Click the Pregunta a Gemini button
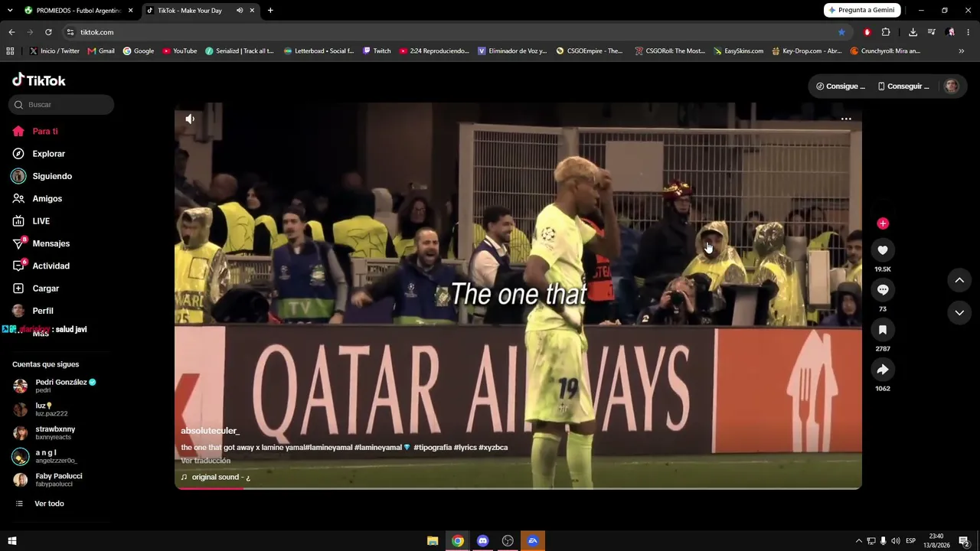The width and height of the screenshot is (980, 551). (862, 10)
